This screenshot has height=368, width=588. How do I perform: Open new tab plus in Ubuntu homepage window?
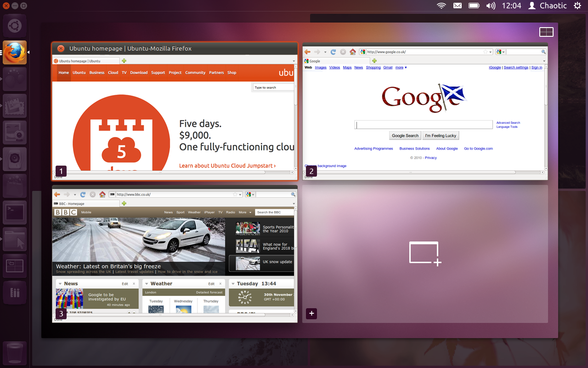pyautogui.click(x=124, y=61)
